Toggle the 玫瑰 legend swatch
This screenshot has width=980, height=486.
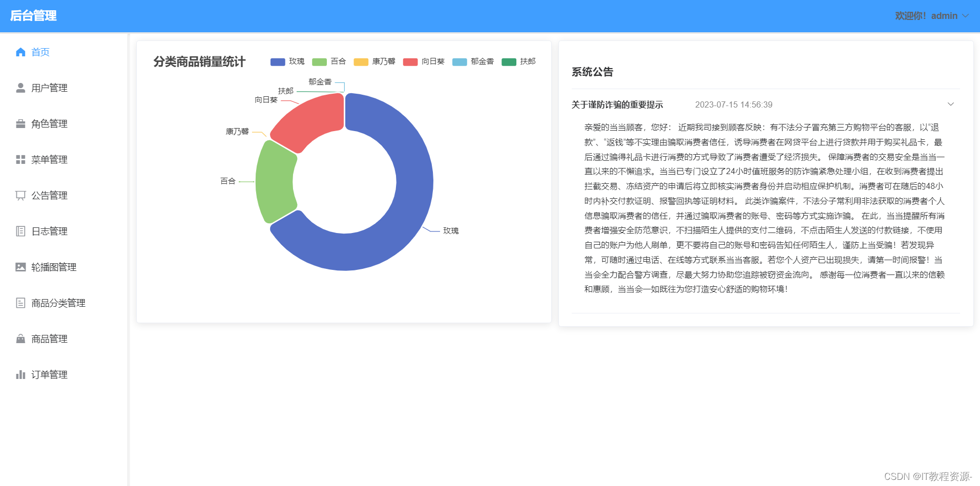click(x=278, y=62)
